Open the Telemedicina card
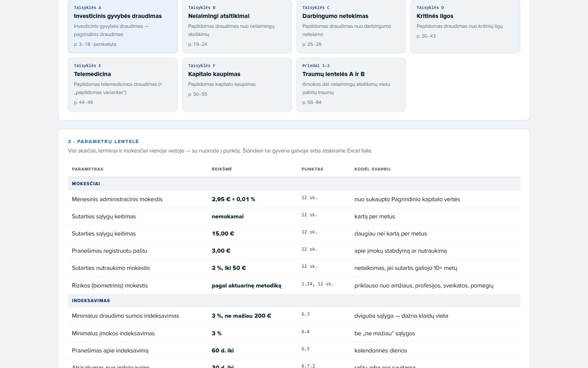 coord(122,85)
